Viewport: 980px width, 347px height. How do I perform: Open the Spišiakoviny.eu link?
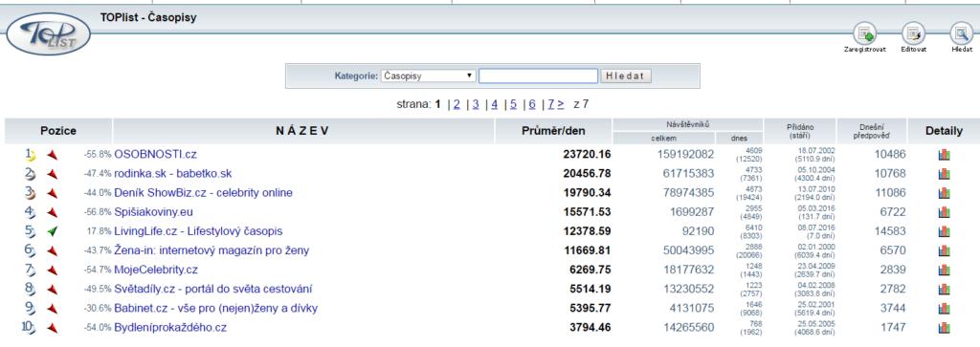click(x=154, y=212)
